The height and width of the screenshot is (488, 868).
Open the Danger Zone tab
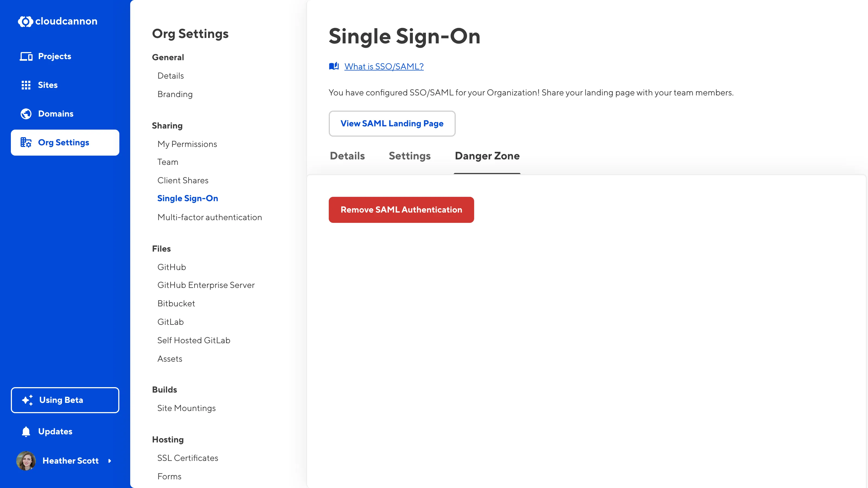click(x=487, y=156)
